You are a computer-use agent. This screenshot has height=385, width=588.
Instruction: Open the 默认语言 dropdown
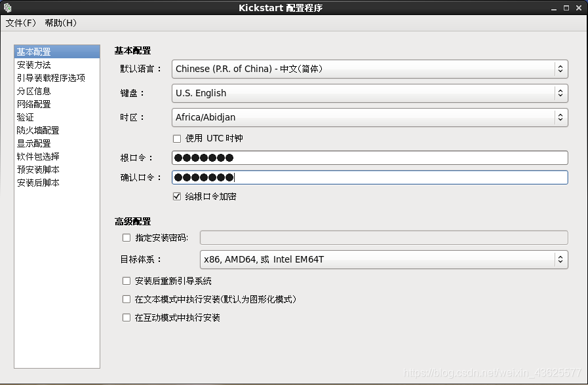tap(370, 69)
